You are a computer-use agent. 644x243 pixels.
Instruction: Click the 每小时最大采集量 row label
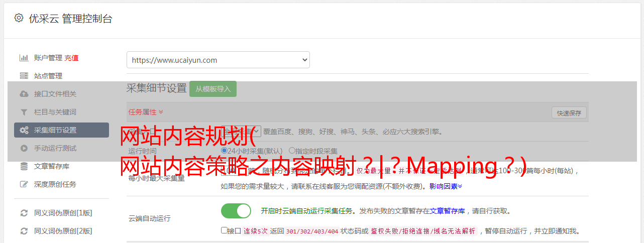[x=157, y=178]
